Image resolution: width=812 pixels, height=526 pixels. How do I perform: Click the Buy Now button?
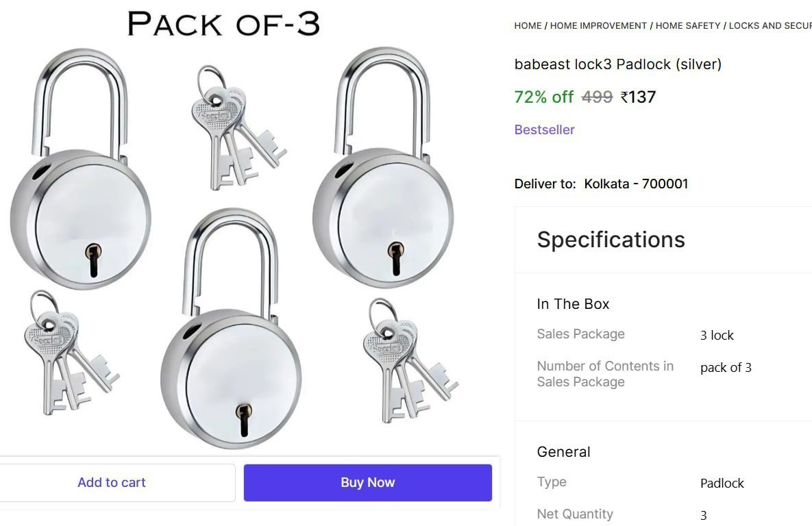click(x=367, y=482)
